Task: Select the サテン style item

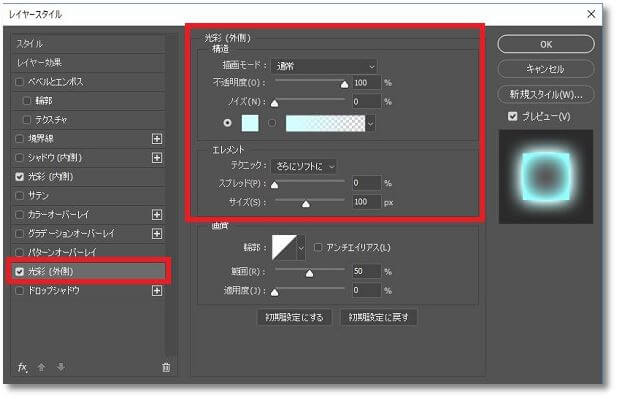Action: 88,196
